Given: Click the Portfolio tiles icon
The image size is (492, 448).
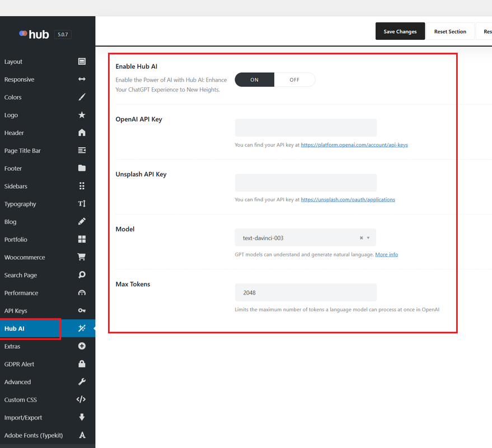Looking at the screenshot, I should pos(82,239).
